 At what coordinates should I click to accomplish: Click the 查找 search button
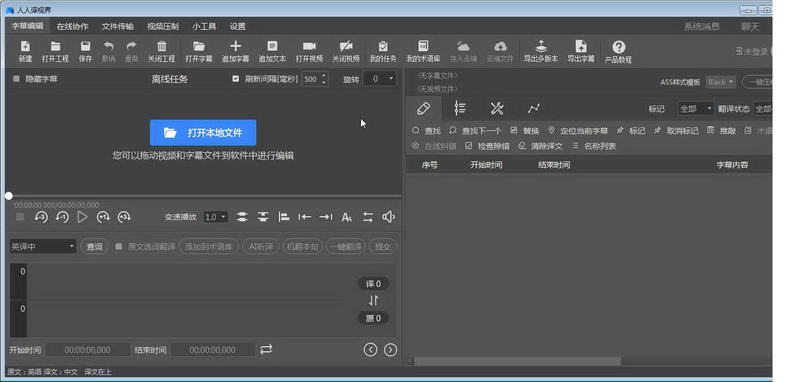[x=427, y=131]
